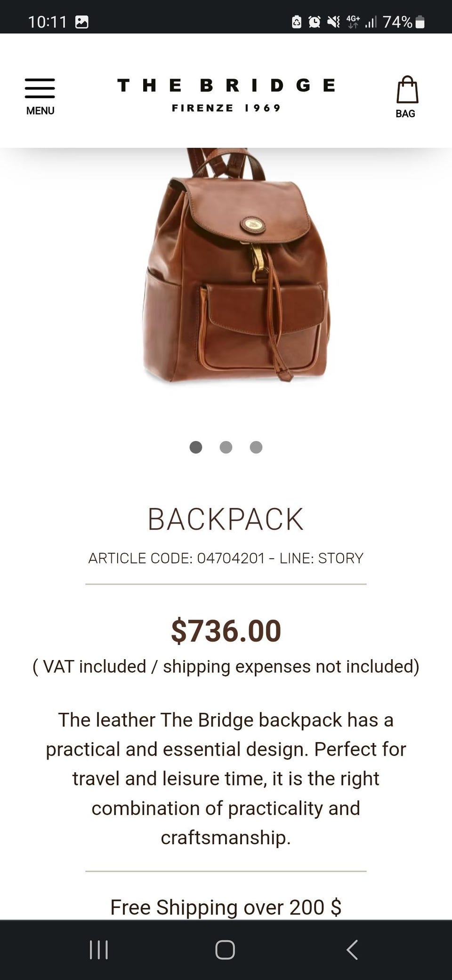This screenshot has height=980, width=452.
Task: Tap the BAG label text
Action: [405, 114]
